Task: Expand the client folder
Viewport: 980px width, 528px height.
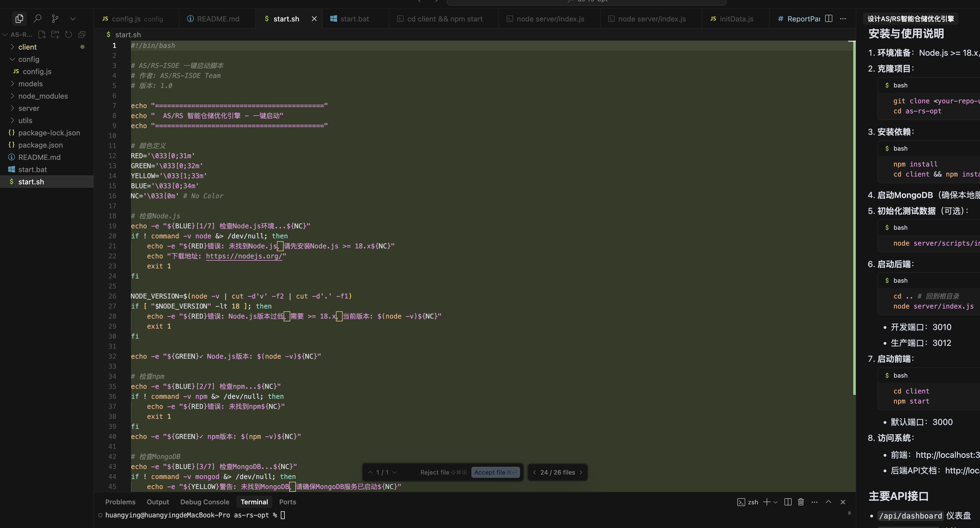Action: coord(27,47)
